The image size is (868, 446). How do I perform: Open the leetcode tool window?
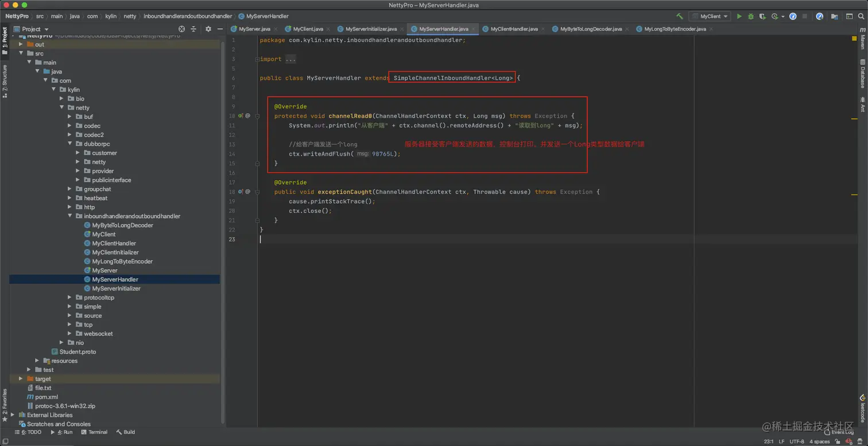(x=862, y=408)
